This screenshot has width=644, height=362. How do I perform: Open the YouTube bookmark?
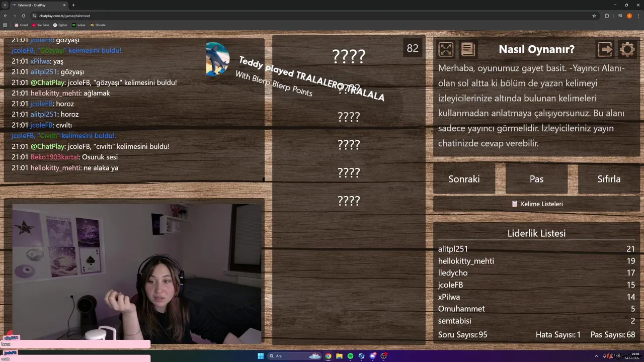[41, 25]
